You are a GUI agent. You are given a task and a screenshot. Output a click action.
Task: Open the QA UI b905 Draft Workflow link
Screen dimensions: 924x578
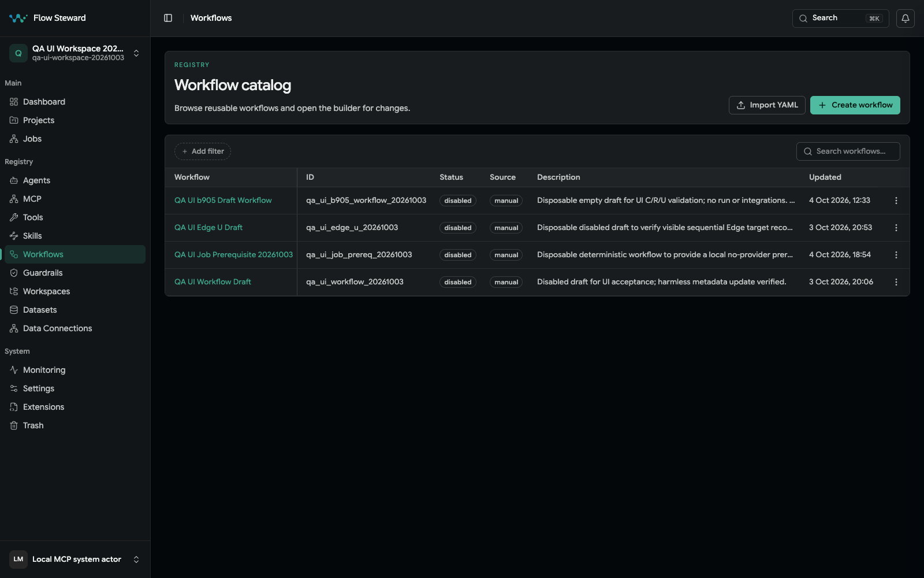click(x=223, y=201)
